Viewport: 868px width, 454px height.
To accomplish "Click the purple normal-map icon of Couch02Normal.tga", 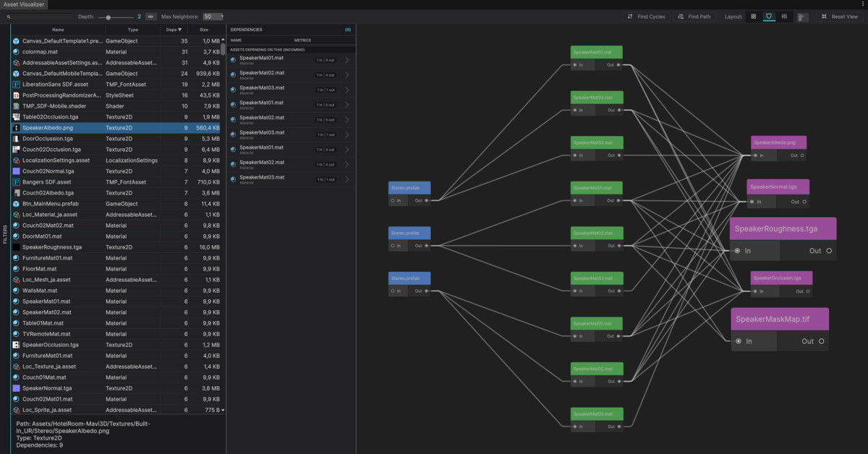I will [x=16, y=171].
